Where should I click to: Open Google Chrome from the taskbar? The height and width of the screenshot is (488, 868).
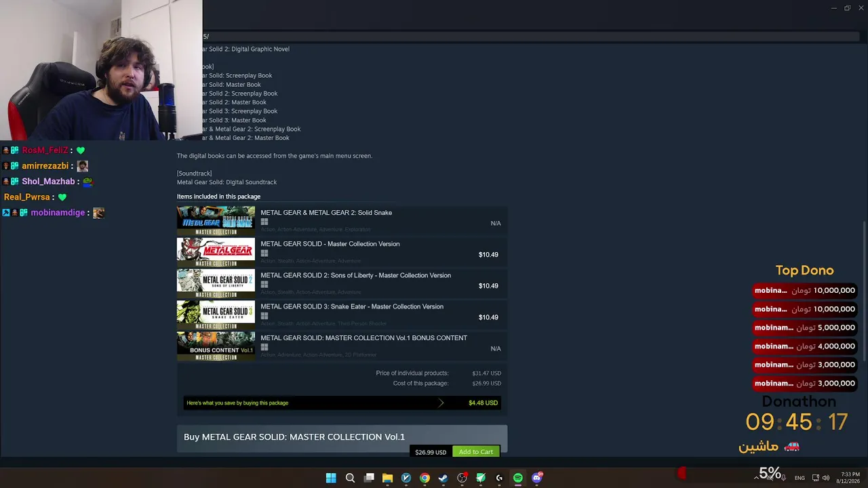pos(425,478)
